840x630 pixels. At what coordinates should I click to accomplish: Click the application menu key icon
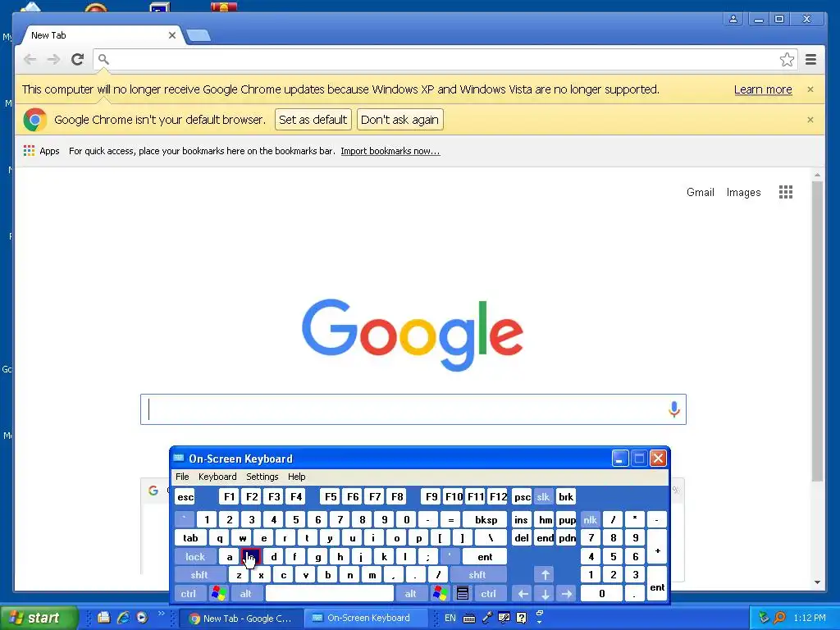[463, 594]
